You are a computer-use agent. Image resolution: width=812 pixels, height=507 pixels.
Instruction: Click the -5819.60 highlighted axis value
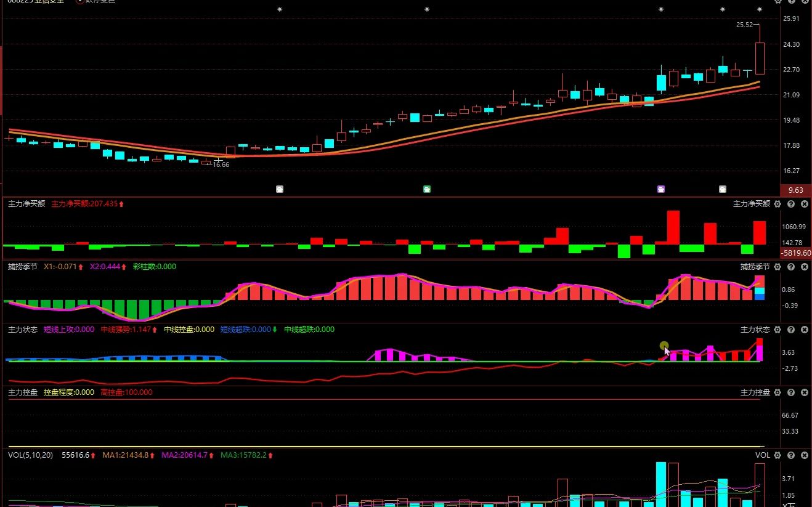[x=795, y=253]
